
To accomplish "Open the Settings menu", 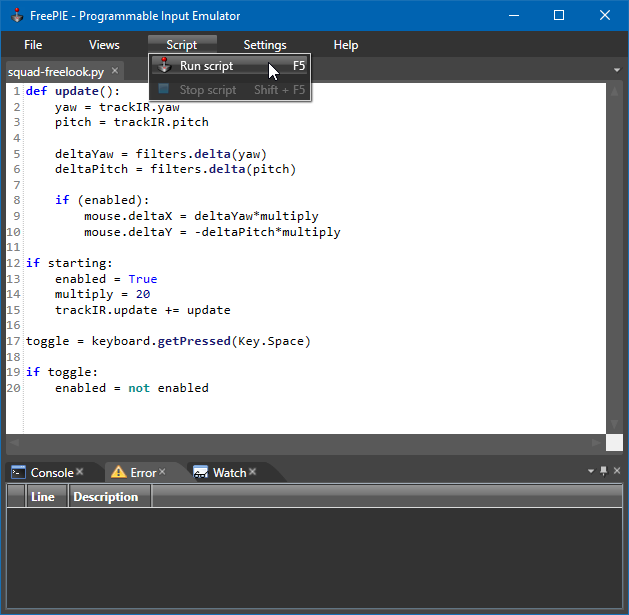I will click(265, 45).
